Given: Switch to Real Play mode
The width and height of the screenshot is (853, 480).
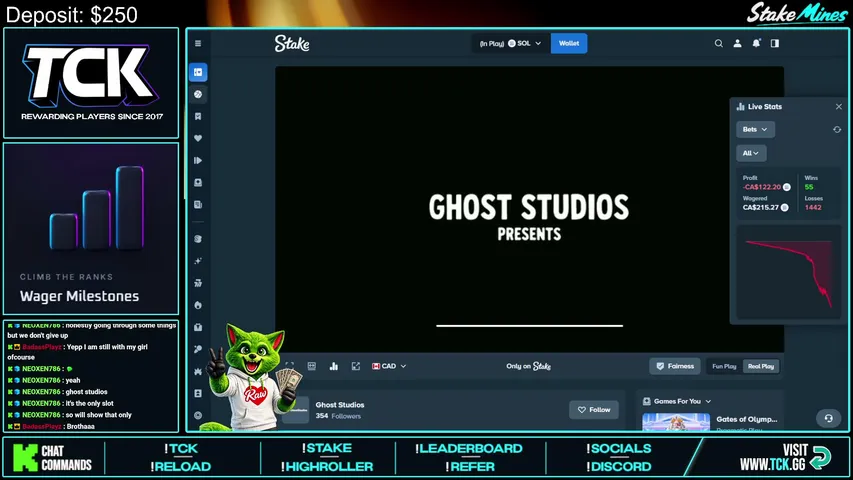Looking at the screenshot, I should (x=761, y=366).
